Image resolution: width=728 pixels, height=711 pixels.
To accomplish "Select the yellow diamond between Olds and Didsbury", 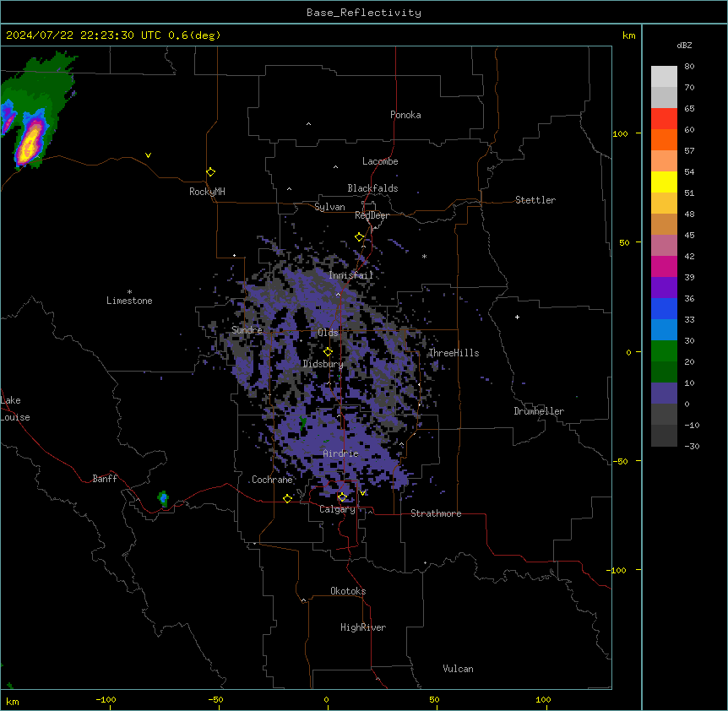I will (x=329, y=352).
